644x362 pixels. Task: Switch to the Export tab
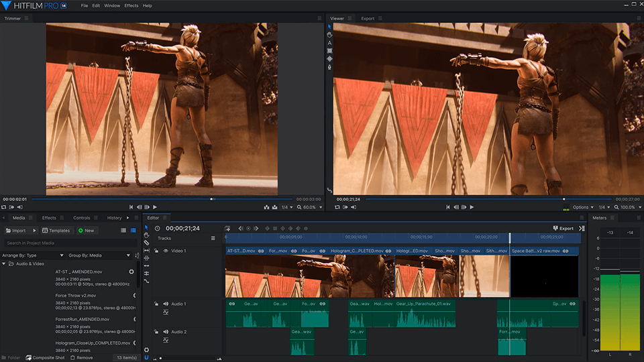pos(368,19)
